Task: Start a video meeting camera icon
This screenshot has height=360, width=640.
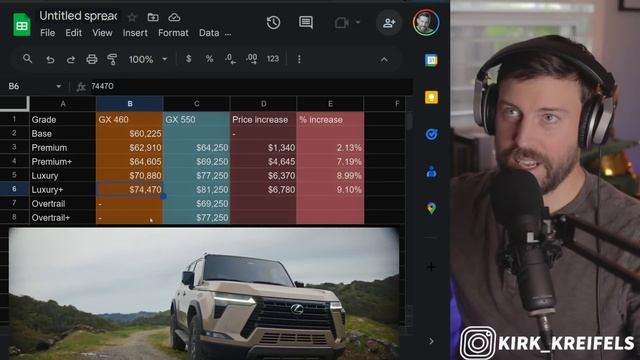Action: tap(341, 22)
